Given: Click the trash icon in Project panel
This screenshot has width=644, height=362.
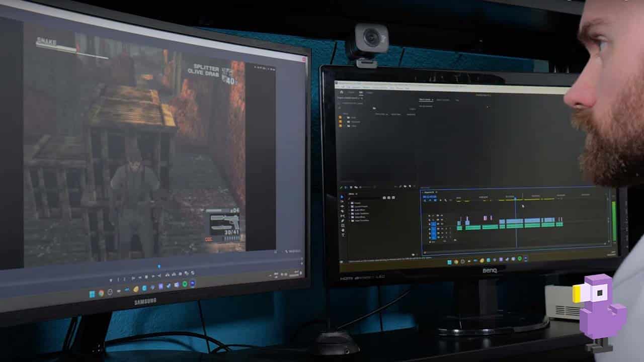Looking at the screenshot, I should pyautogui.click(x=415, y=187).
